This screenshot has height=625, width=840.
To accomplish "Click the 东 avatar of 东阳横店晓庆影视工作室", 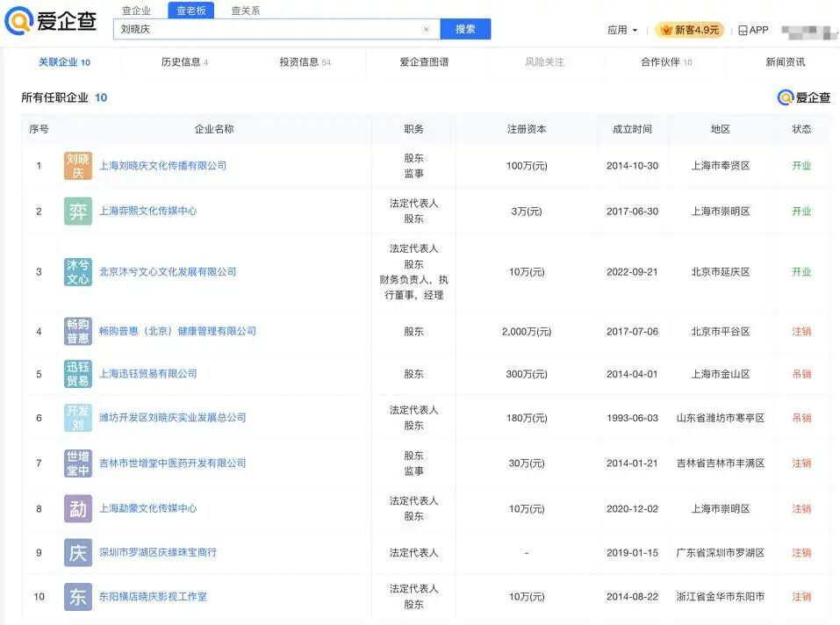I will coord(77,596).
